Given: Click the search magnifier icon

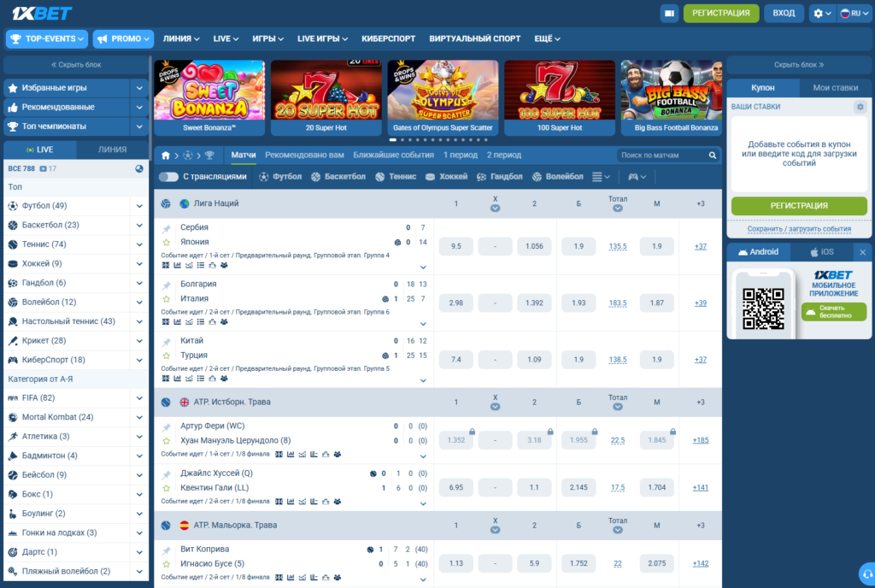Looking at the screenshot, I should [713, 155].
